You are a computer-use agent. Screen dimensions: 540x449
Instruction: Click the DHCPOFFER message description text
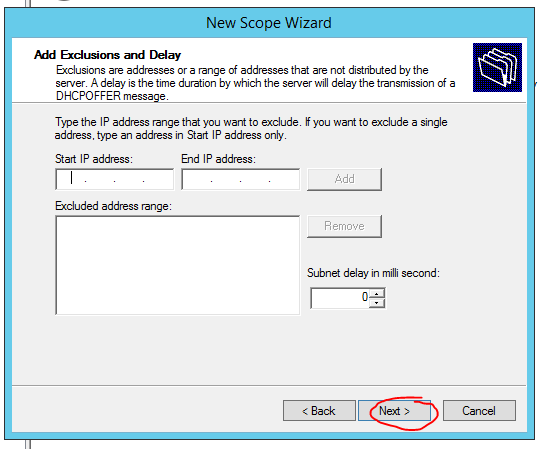coord(256,83)
